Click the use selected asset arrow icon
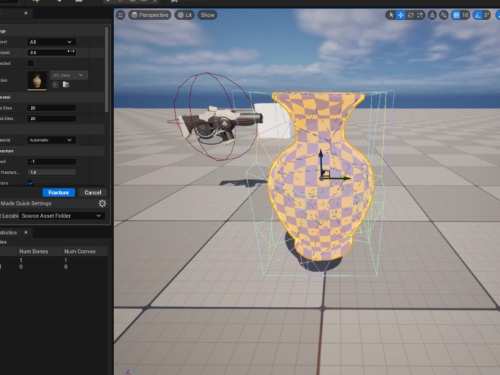 pyautogui.click(x=55, y=84)
